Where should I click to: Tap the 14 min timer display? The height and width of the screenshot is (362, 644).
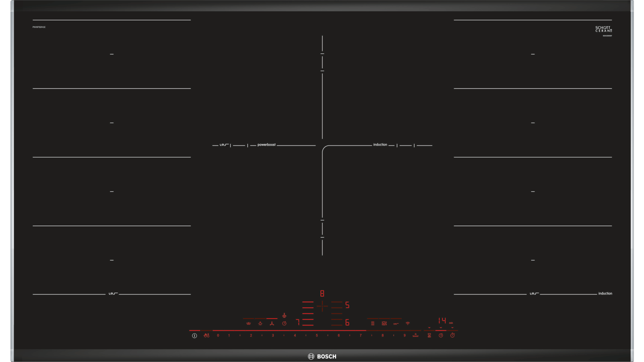coord(445,321)
